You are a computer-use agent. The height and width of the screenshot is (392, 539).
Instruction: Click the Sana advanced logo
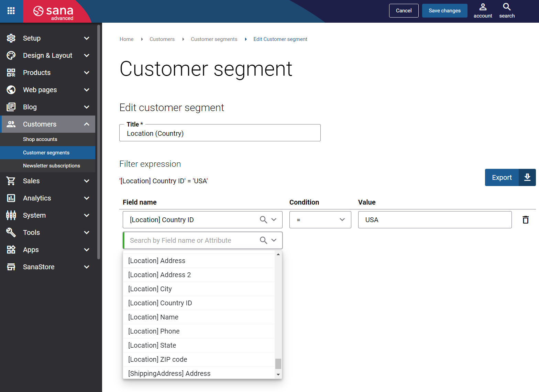[x=53, y=13]
